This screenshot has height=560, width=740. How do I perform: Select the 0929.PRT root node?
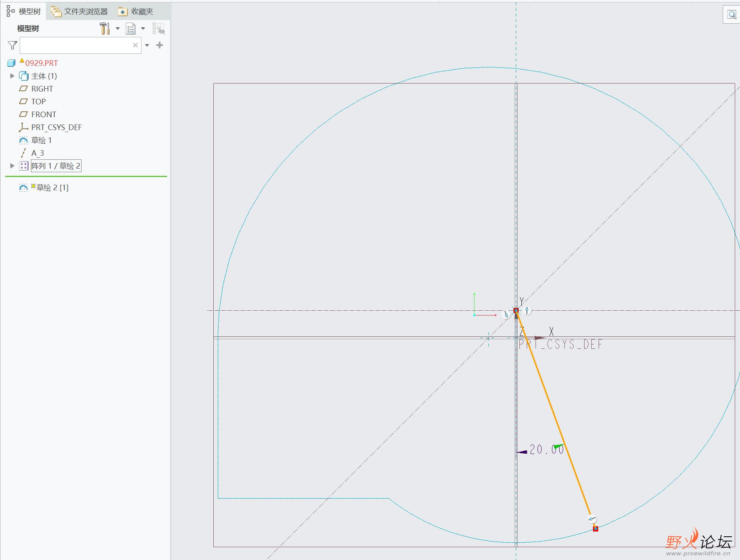click(x=41, y=63)
